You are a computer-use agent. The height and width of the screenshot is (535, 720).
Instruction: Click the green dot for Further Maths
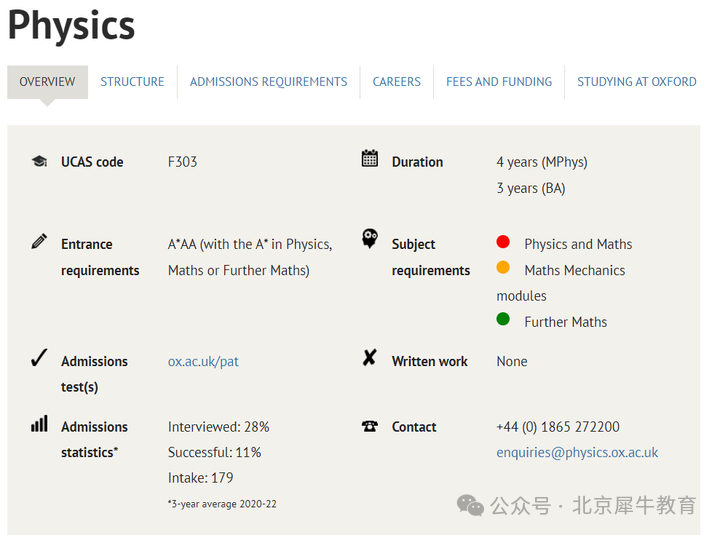coord(503,319)
